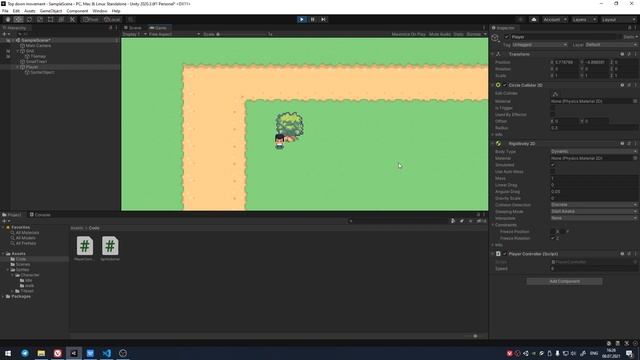
Task: Select the PlayerController script asset
Action: coord(84,249)
